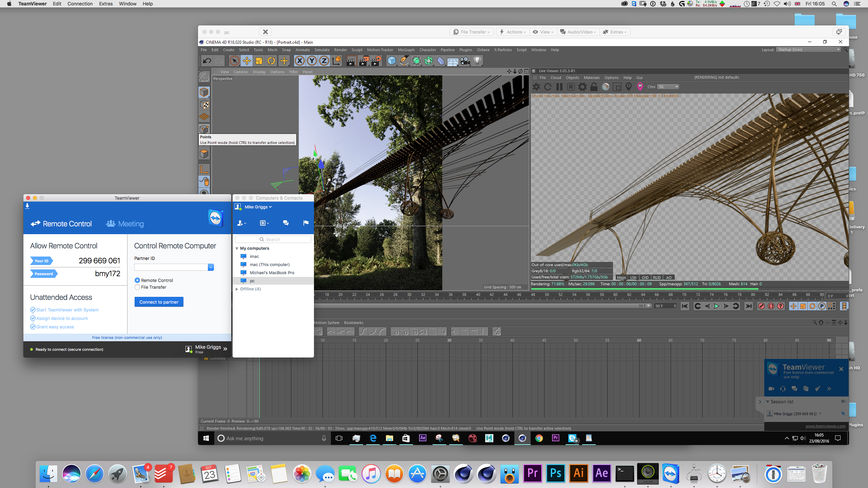The width and height of the screenshot is (868, 488).
Task: Click the Main pass button in Live Viewer
Action: click(621, 277)
